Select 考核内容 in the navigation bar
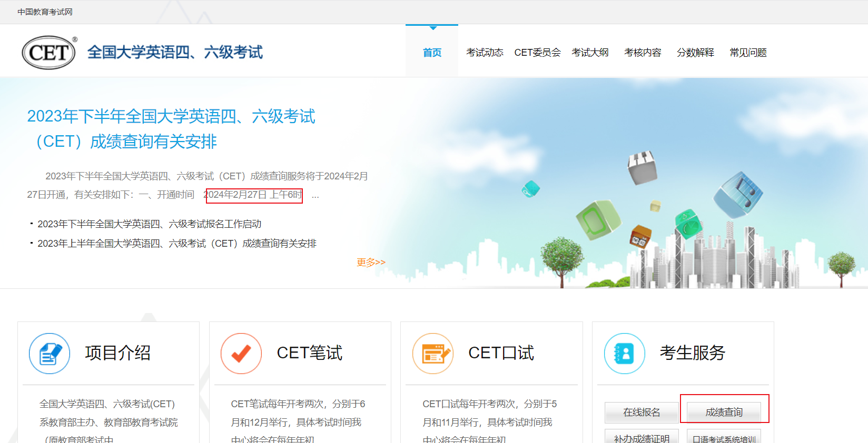This screenshot has height=443, width=868. (643, 53)
